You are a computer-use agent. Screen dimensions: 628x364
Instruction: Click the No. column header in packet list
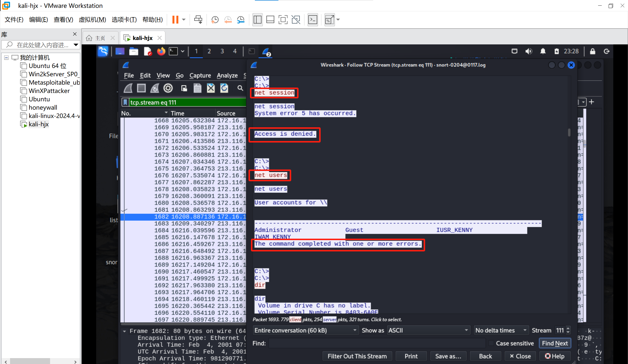(x=144, y=113)
